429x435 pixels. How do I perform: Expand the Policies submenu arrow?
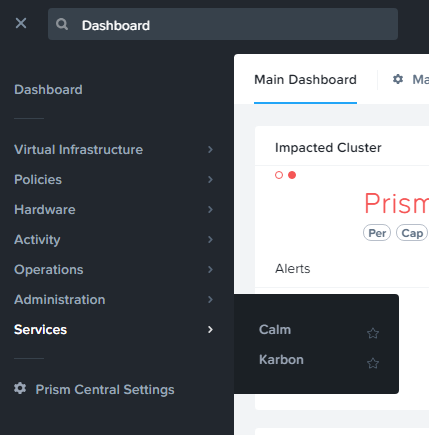pos(210,180)
